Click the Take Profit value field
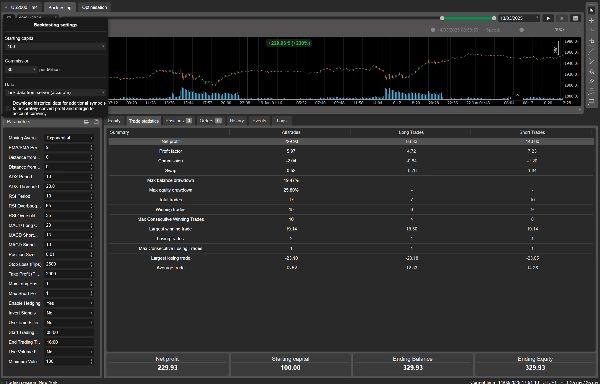 (69, 274)
